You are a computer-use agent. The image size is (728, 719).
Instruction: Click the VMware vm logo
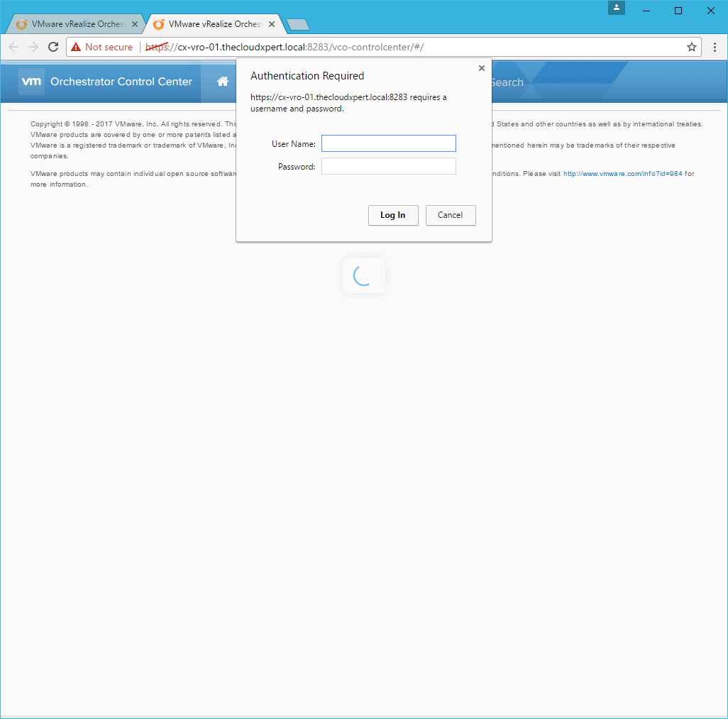(32, 82)
